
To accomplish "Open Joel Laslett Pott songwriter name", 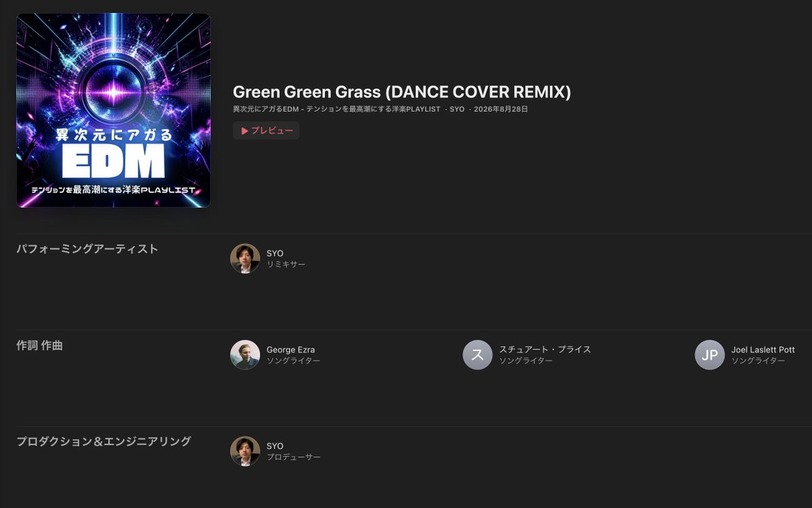I will click(763, 350).
